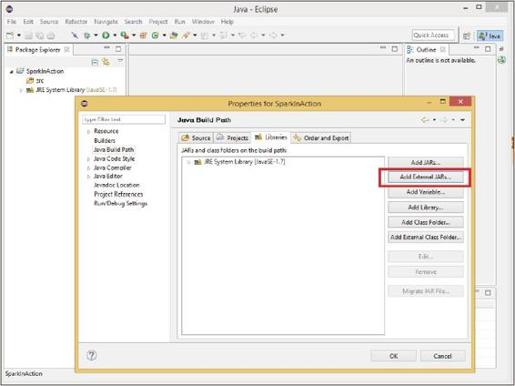
Task: Click the last edit location toolbar arrow
Action: [x=243, y=35]
